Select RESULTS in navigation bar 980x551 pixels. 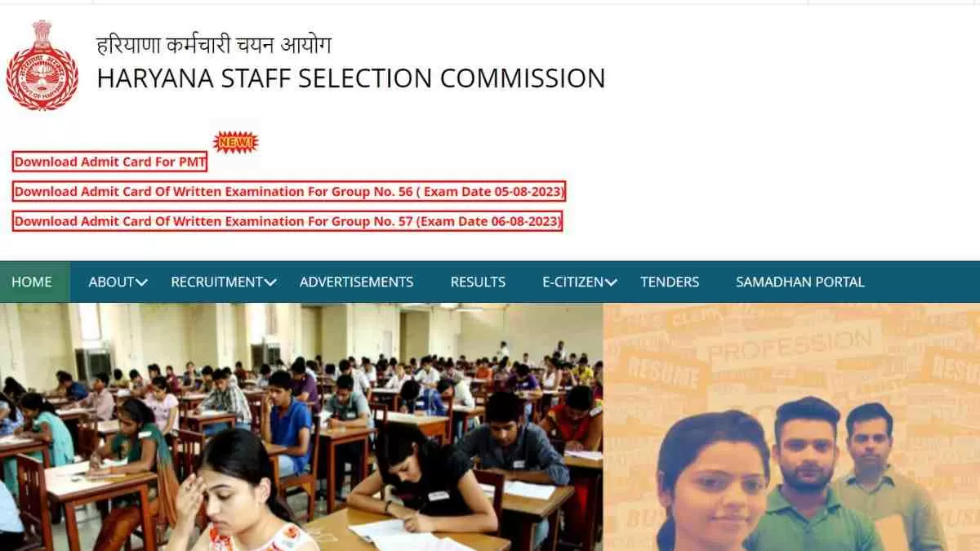[478, 282]
